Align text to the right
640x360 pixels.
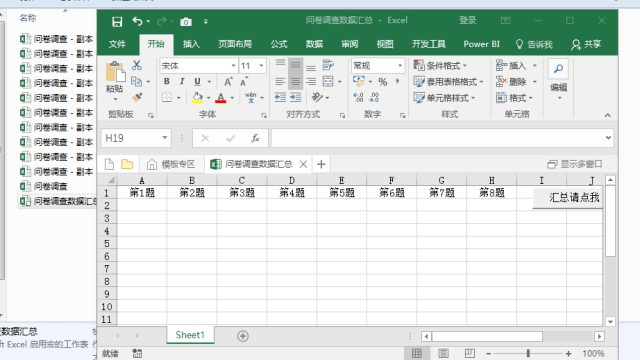click(x=311, y=82)
